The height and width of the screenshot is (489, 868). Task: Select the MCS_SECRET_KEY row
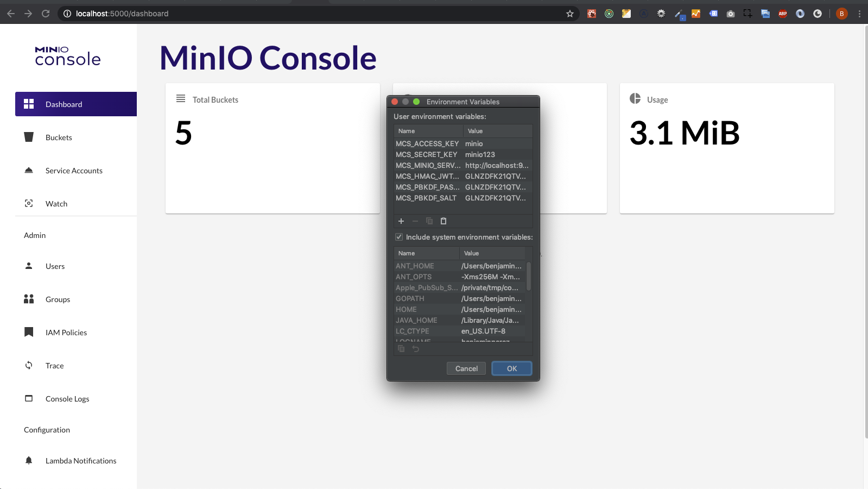pyautogui.click(x=463, y=154)
